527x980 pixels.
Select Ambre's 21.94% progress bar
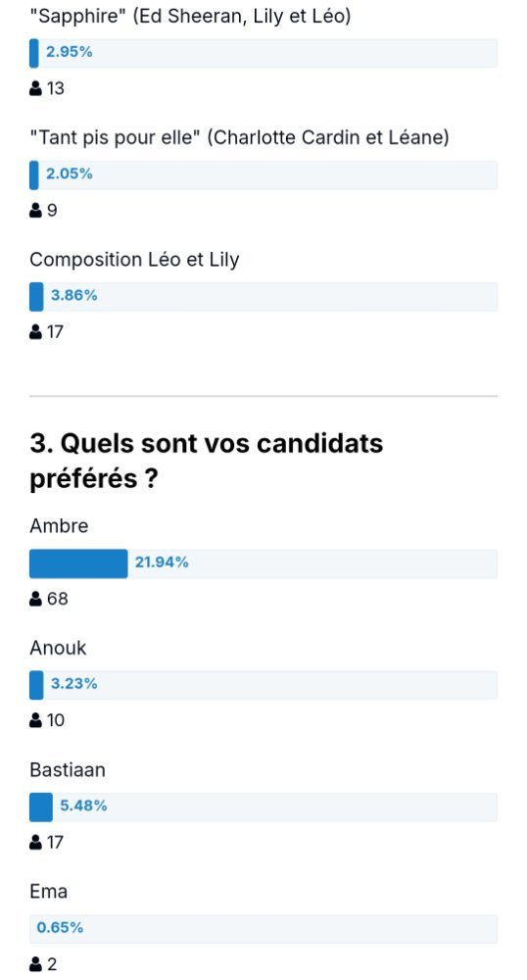pos(263,563)
